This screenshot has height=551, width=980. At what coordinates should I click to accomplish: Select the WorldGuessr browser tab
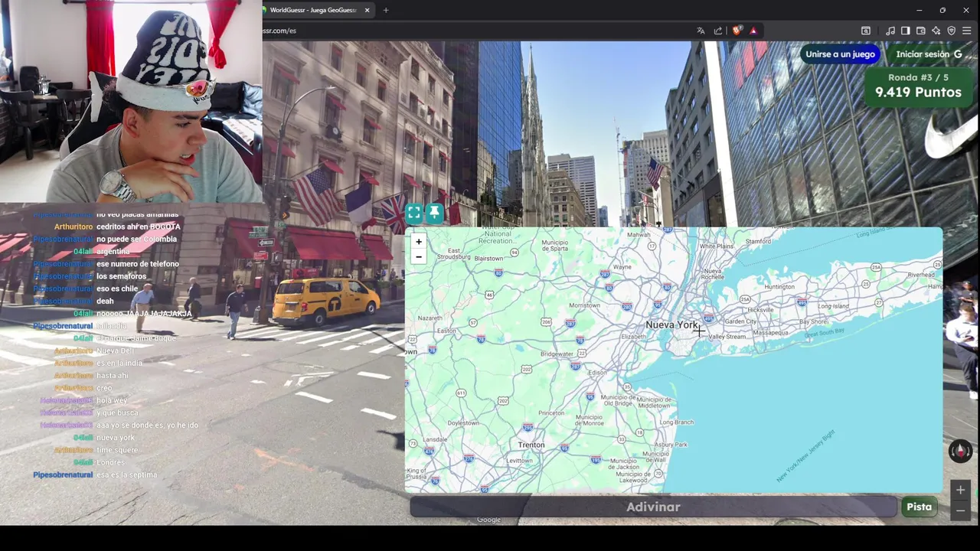pos(314,10)
